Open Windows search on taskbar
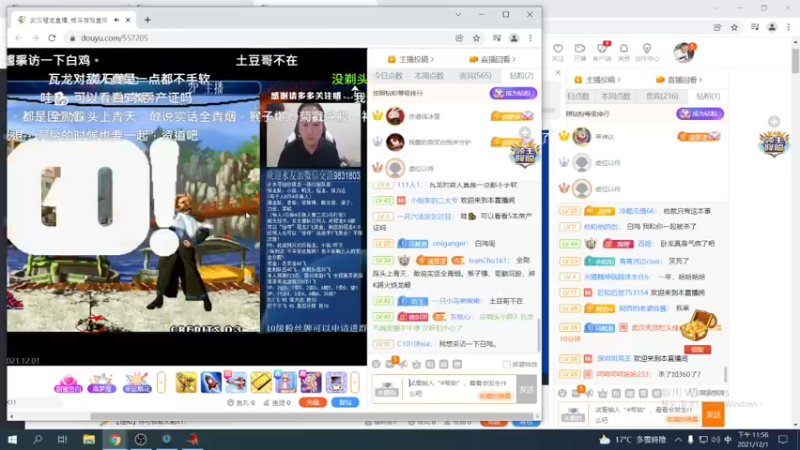This screenshot has height=450, width=800. 38,440
